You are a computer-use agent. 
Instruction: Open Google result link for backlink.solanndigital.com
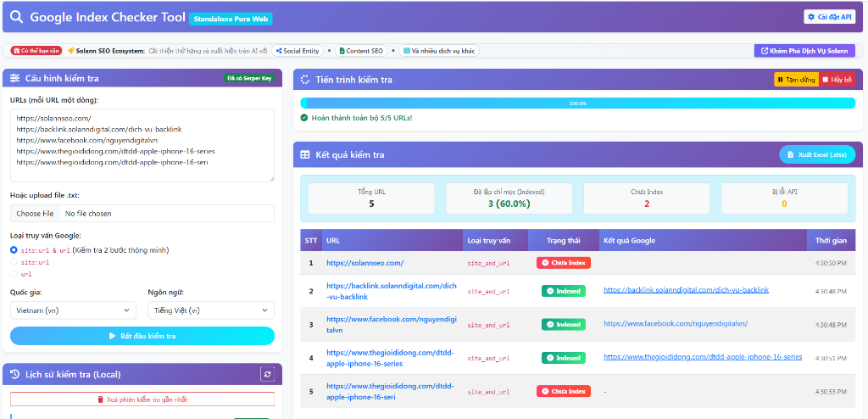pos(686,290)
